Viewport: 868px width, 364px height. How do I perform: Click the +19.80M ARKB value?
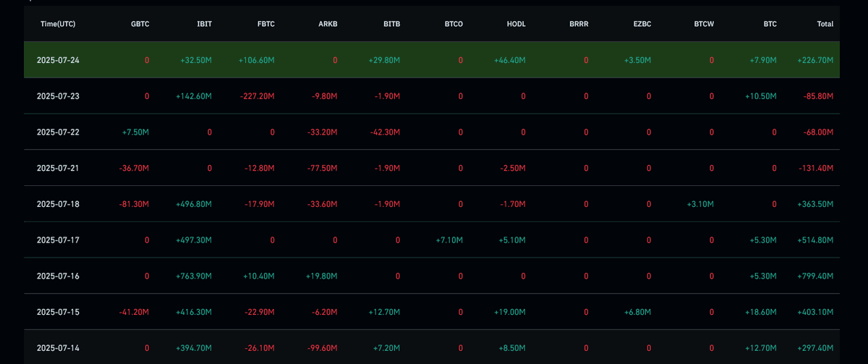coord(321,276)
